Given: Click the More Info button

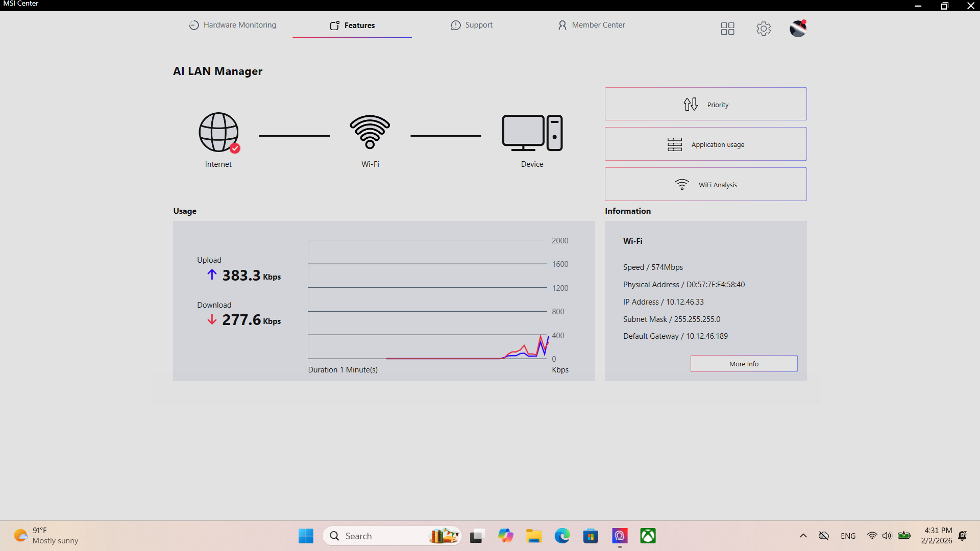Looking at the screenshot, I should [x=744, y=364].
